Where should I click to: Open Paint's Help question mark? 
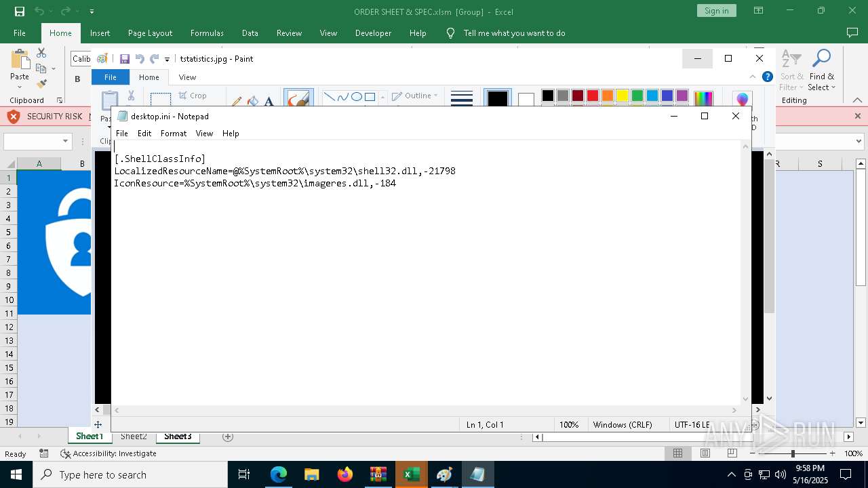point(768,77)
